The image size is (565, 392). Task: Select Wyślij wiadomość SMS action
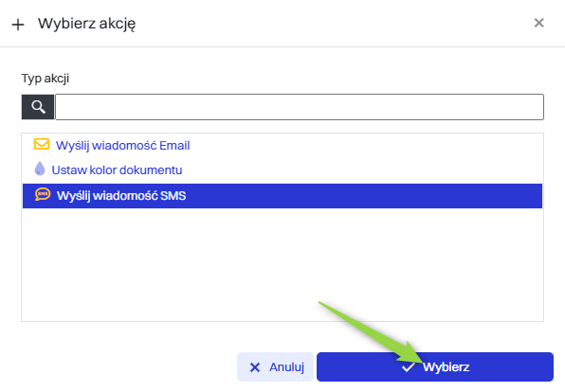[x=121, y=196]
